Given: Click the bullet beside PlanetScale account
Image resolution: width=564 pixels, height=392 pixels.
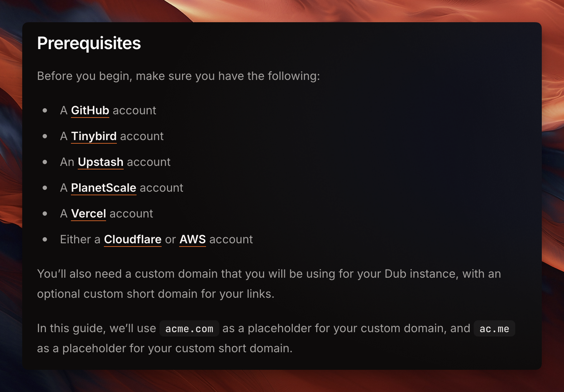Looking at the screenshot, I should 45,188.
